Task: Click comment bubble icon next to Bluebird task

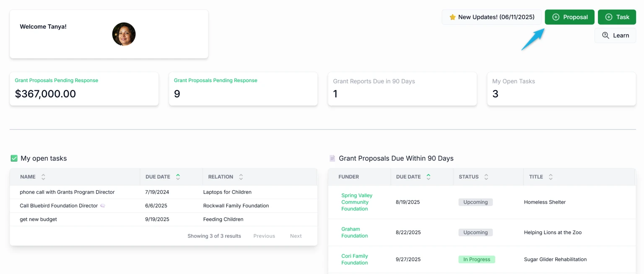Action: tap(103, 206)
